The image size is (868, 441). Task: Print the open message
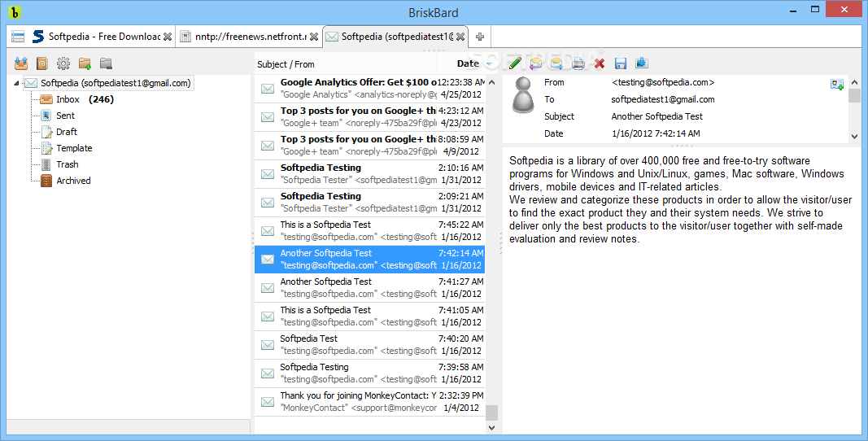578,63
